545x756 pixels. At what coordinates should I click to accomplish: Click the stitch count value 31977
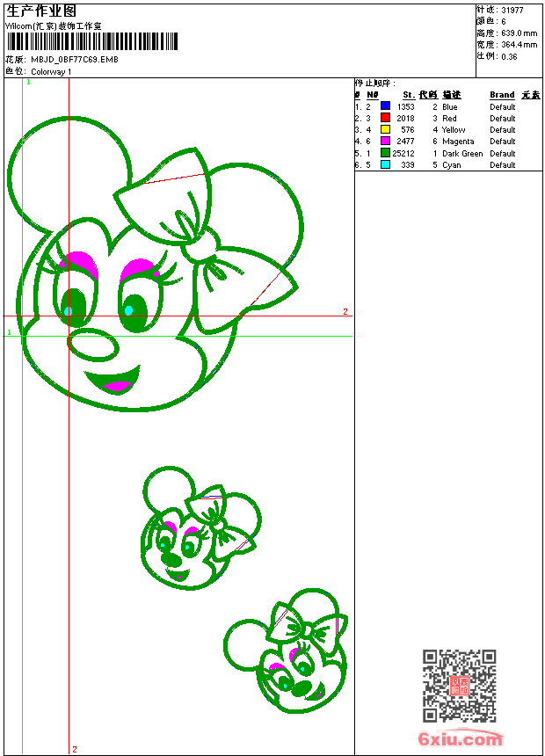[512, 11]
